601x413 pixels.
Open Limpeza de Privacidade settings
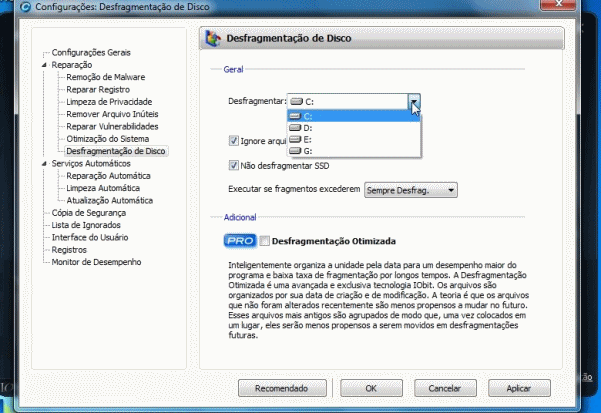coord(109,102)
